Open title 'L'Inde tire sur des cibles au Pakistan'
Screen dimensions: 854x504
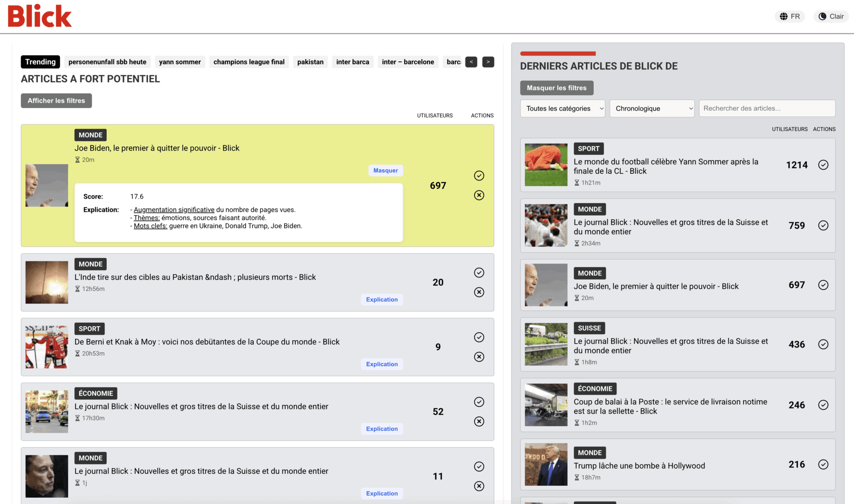(195, 277)
